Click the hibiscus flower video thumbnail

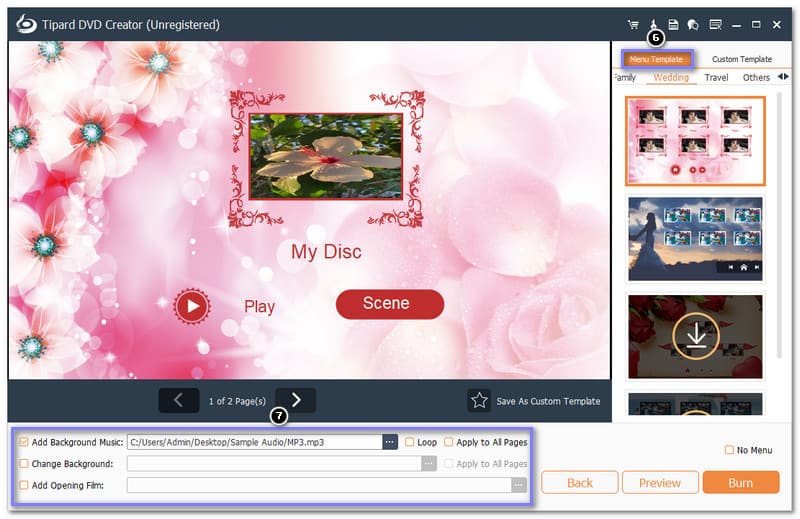[x=326, y=156]
